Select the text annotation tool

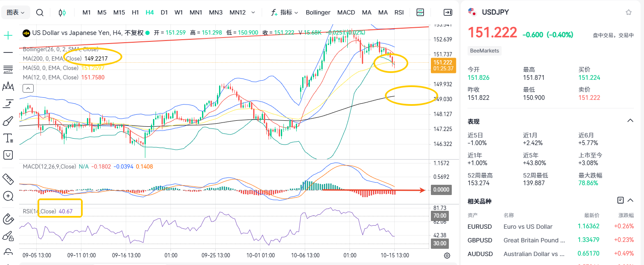8,138
